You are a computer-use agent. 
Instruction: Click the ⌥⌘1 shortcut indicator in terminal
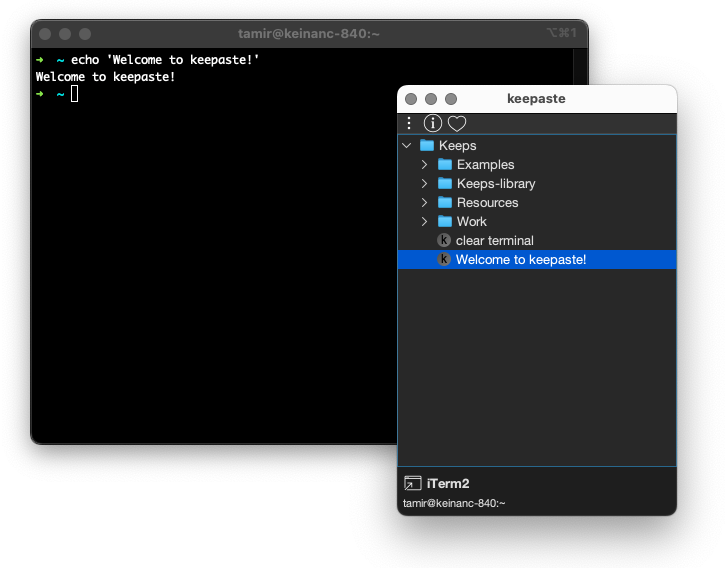tap(561, 33)
